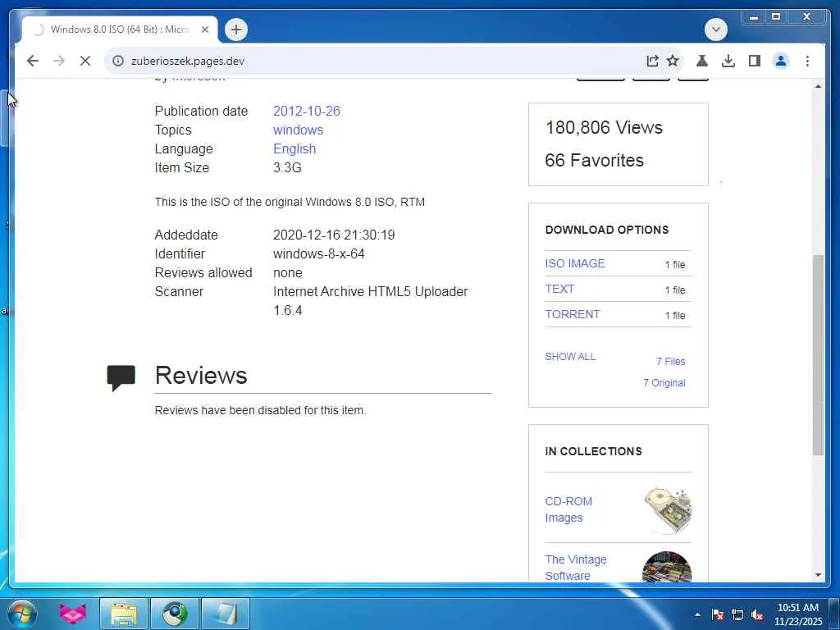Open the 7 Files link

pyautogui.click(x=671, y=362)
